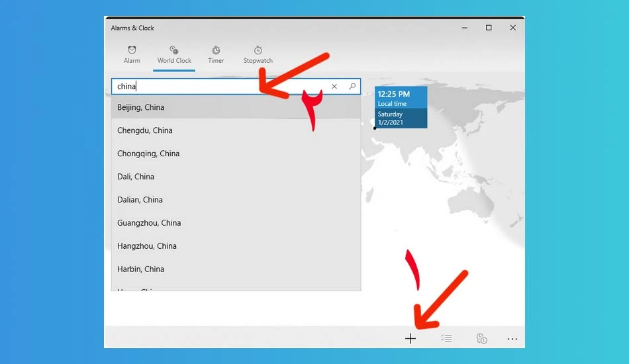Click the 12:25 PM local time card
The height and width of the screenshot is (364, 629).
401,107
